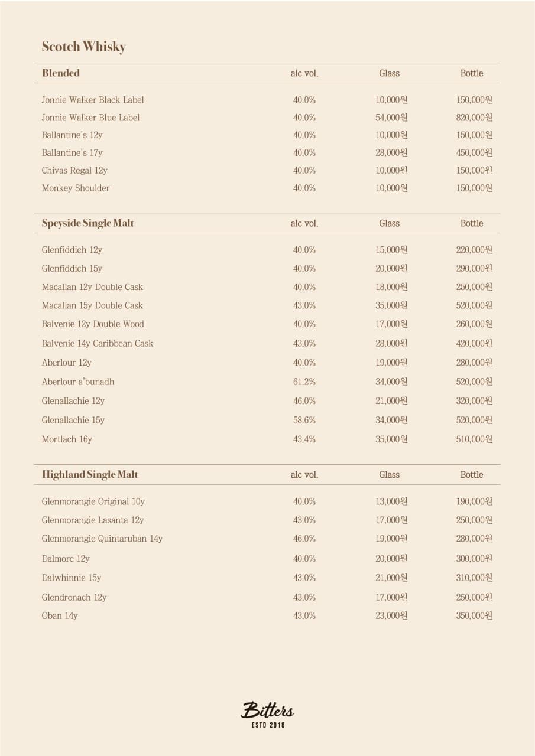This screenshot has width=535, height=756.
Task: Click Glenfiddich 12y glass price 15,000원
Action: (x=391, y=250)
